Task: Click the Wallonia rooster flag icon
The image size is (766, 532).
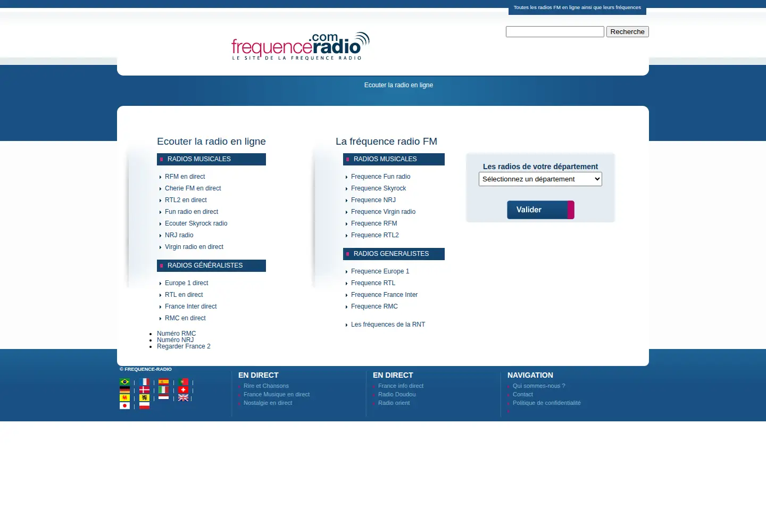Action: click(124, 398)
